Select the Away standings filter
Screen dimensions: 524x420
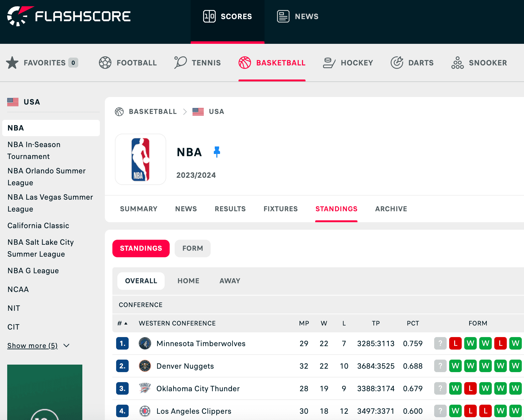[230, 281]
